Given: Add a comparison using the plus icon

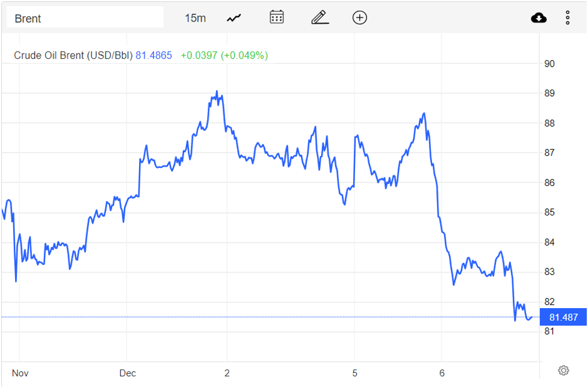Looking at the screenshot, I should pyautogui.click(x=359, y=17).
